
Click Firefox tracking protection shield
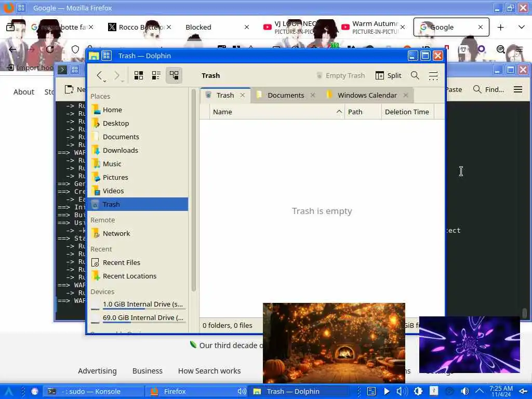[75, 49]
